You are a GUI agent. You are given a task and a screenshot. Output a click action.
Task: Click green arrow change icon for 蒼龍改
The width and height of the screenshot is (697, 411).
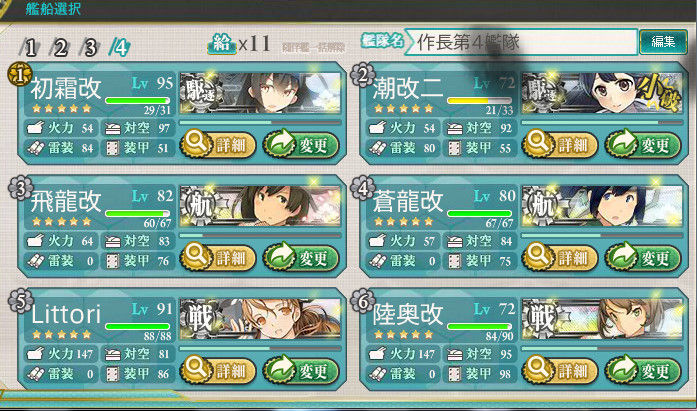pyautogui.click(x=621, y=257)
